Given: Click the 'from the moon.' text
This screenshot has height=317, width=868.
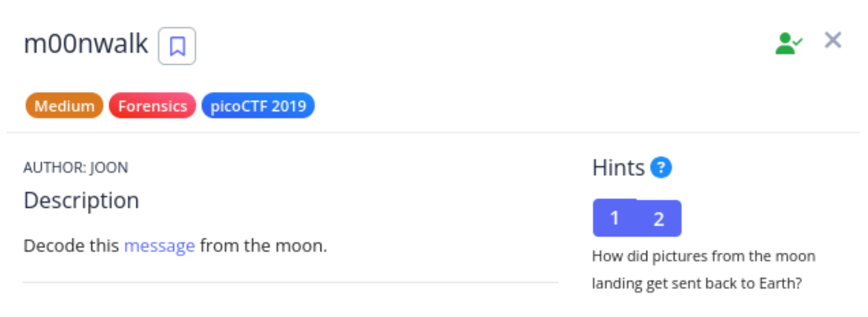Looking at the screenshot, I should pos(264,245).
